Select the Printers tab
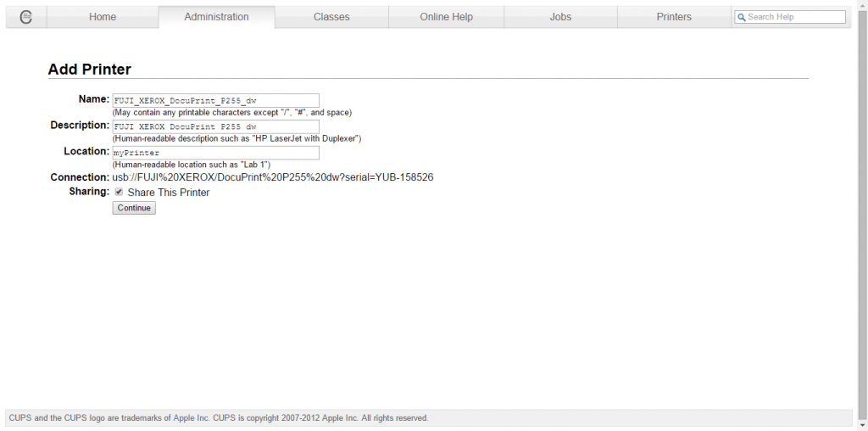Screen dimensions: 868x431 pyautogui.click(x=674, y=17)
